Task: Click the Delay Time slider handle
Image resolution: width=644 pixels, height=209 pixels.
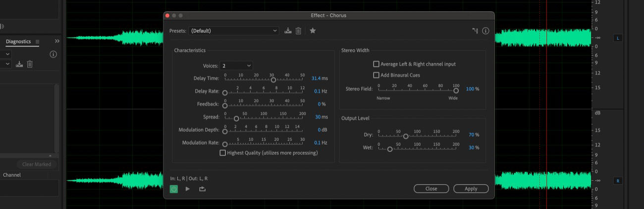Action: point(273,79)
